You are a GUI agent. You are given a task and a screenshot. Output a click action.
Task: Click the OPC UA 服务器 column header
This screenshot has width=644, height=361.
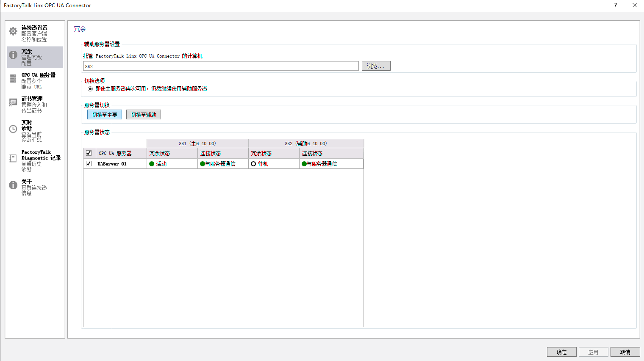tap(121, 153)
